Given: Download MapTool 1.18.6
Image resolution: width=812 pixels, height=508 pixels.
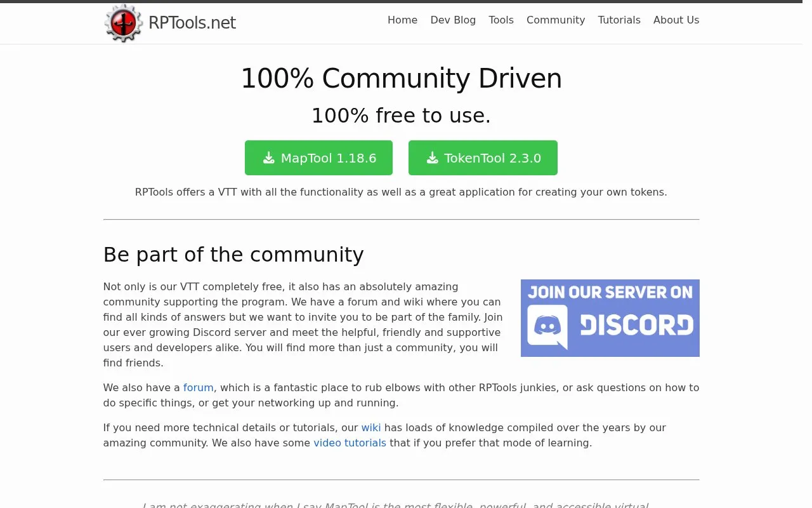Looking at the screenshot, I should [318, 157].
